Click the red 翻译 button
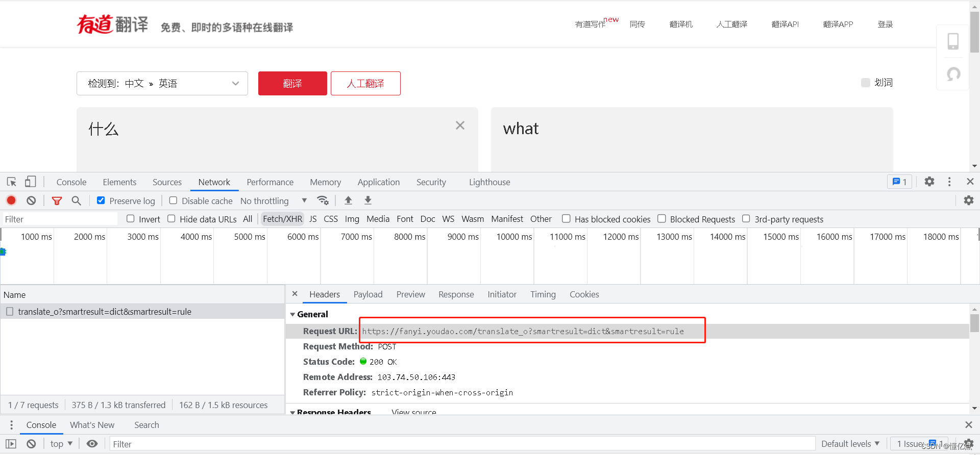Image resolution: width=980 pixels, height=455 pixels. (x=292, y=83)
